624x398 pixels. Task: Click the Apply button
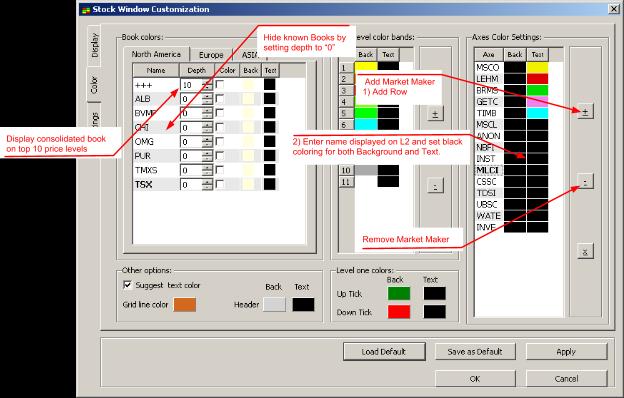(x=566, y=351)
